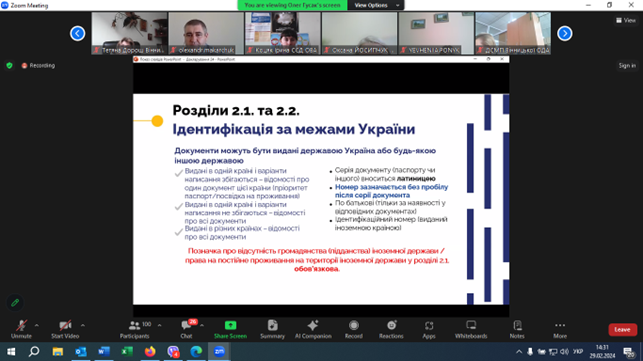Open the Reactions menu
Viewport: 643px width, 361px height.
pos(391,329)
